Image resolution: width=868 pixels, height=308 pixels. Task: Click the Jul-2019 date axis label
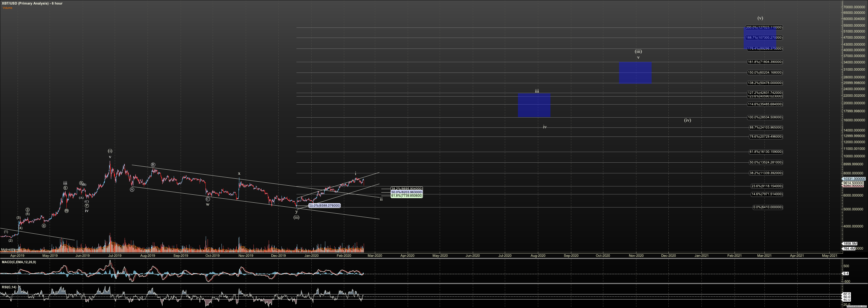click(x=115, y=256)
